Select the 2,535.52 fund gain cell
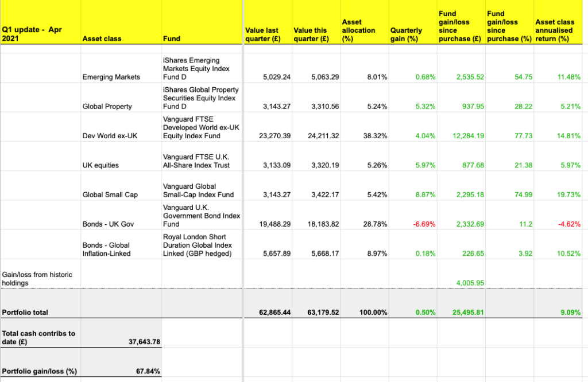Screen dimensions: 588x382 point(461,68)
